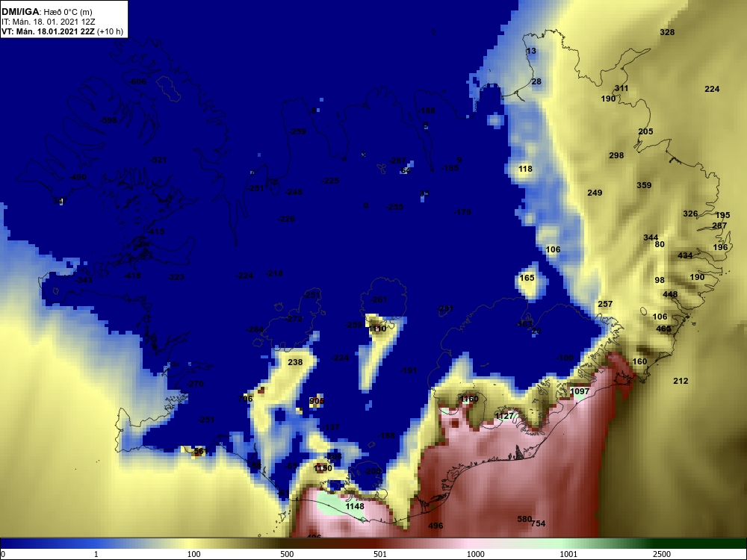
Task: Click the map value "-343"
Action: (84, 279)
